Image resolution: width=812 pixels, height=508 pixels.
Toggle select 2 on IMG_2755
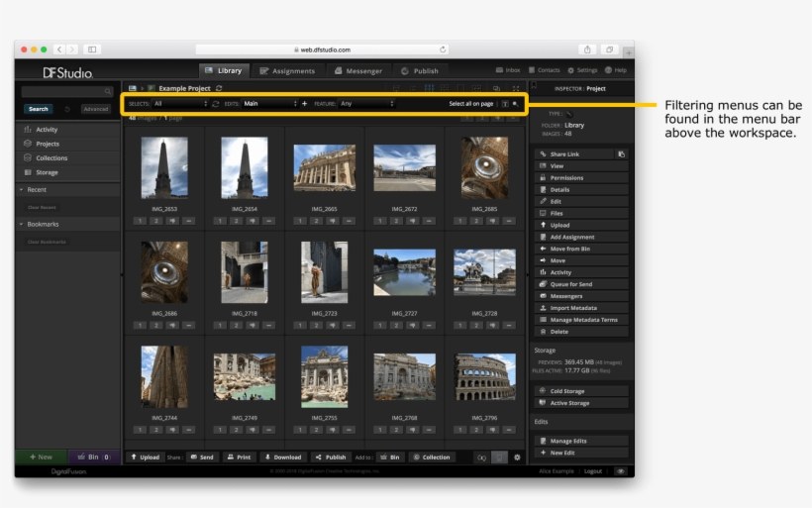point(316,431)
